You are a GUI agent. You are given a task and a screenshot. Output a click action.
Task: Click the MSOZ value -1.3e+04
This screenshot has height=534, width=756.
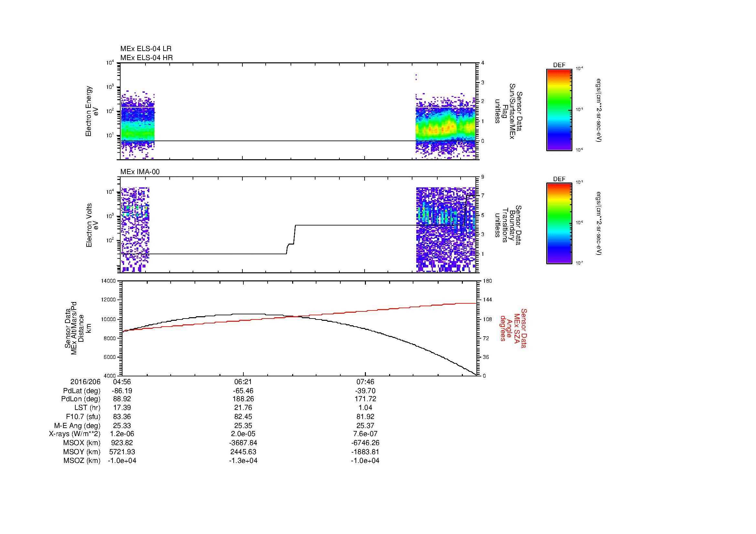tap(243, 461)
